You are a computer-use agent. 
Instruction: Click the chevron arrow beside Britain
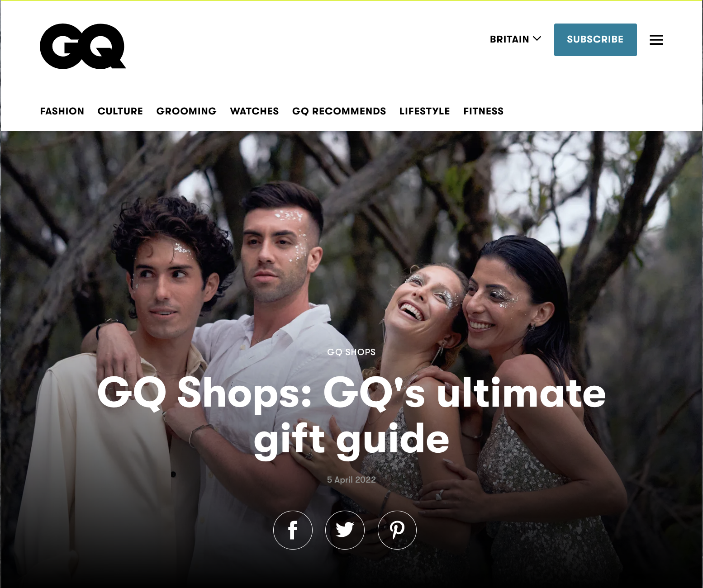[x=537, y=39]
